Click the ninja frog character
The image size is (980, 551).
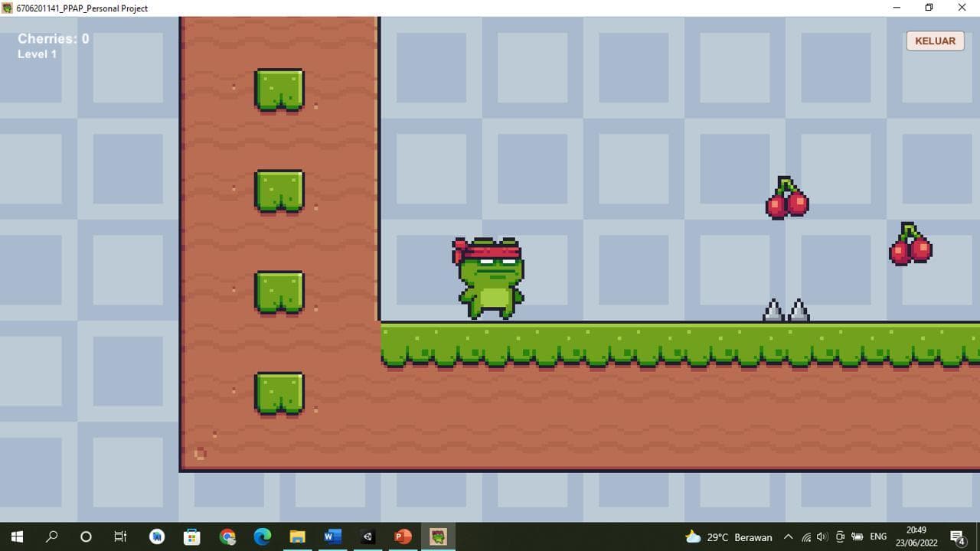488,278
